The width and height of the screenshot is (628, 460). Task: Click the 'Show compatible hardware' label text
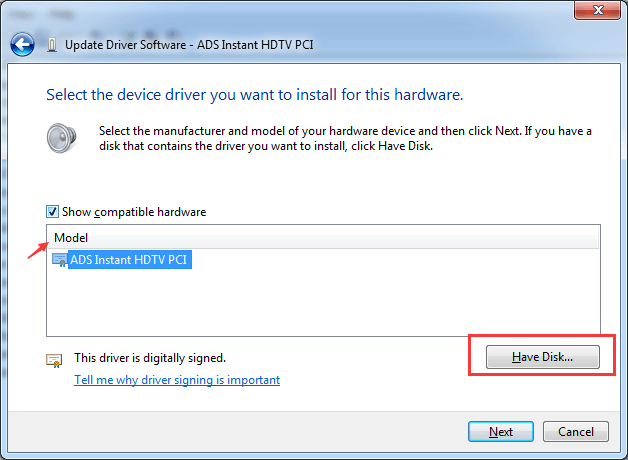134,212
